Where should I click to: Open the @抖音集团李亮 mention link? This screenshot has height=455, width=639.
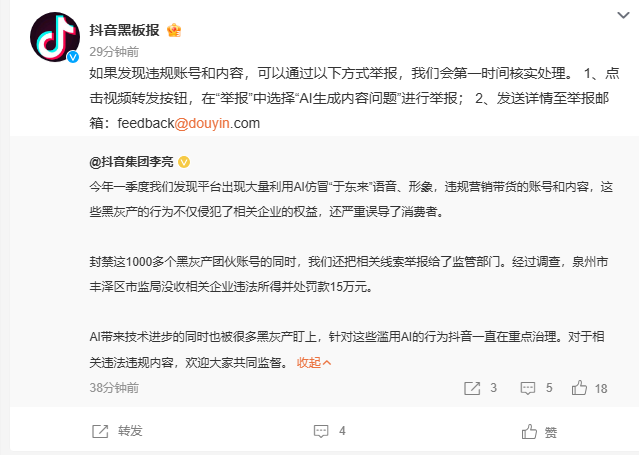tap(132, 161)
